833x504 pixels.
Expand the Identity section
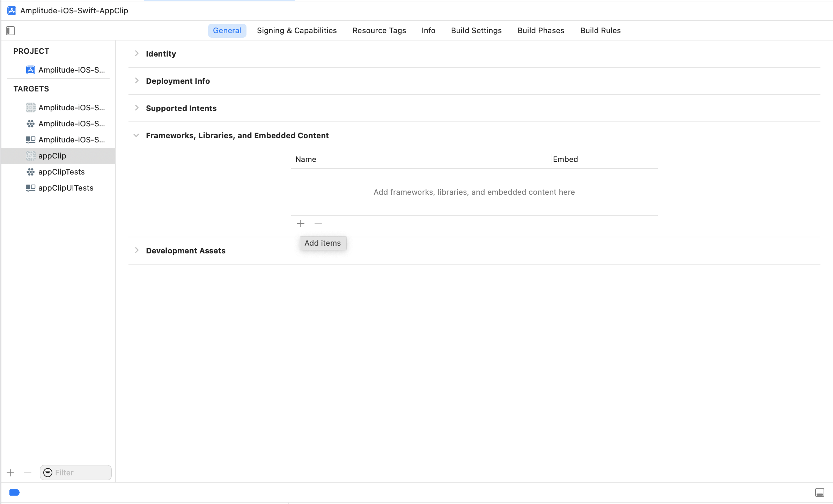point(137,53)
